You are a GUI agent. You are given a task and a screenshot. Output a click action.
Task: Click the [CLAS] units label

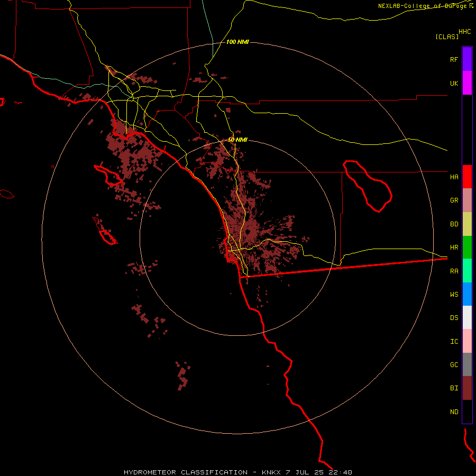447,36
